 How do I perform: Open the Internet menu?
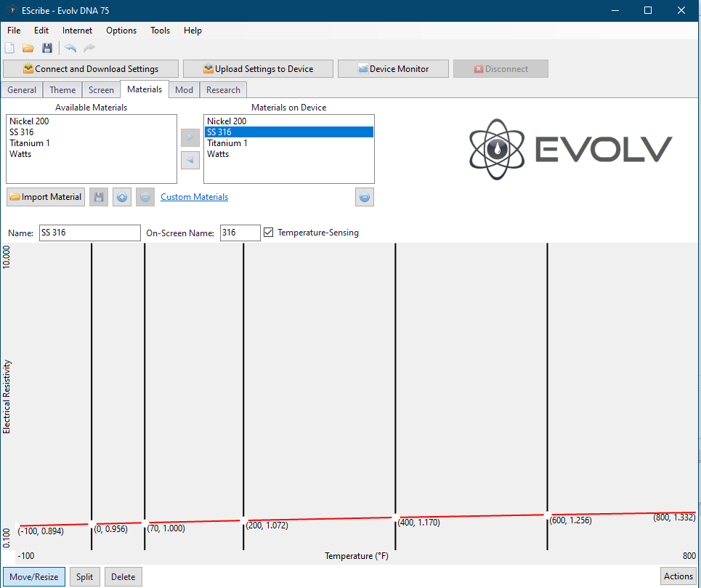pyautogui.click(x=77, y=31)
